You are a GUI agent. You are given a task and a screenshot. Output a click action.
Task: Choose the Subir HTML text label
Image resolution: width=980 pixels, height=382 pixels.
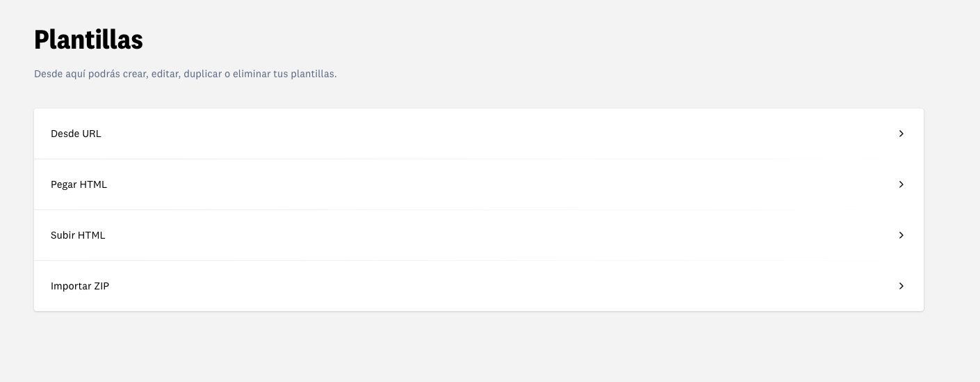pos(78,235)
